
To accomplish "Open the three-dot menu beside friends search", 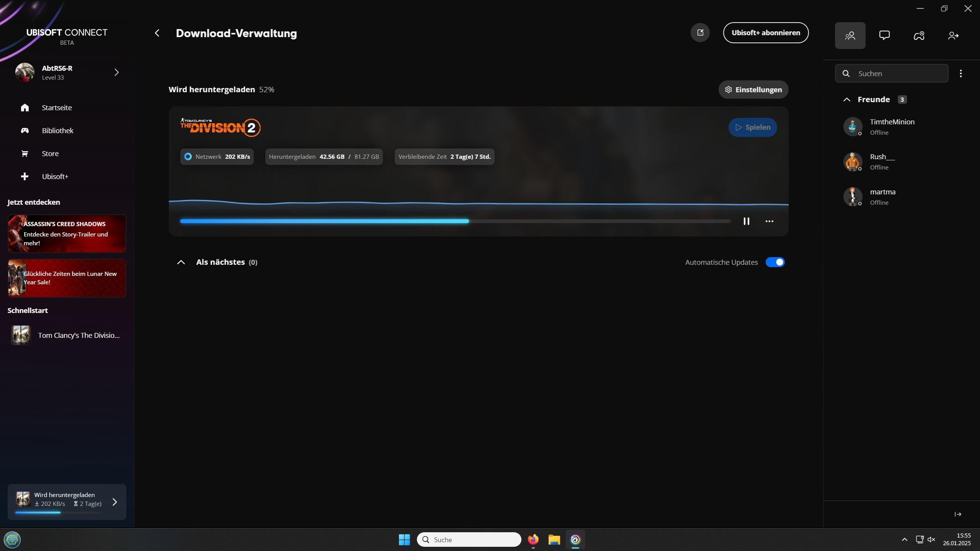I will [960, 73].
